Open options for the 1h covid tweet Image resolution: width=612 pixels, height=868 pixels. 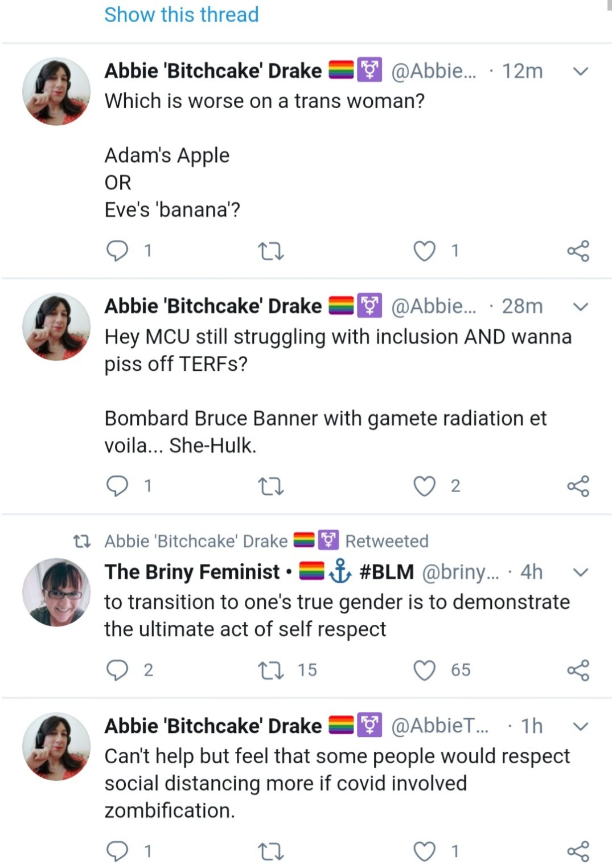580,727
